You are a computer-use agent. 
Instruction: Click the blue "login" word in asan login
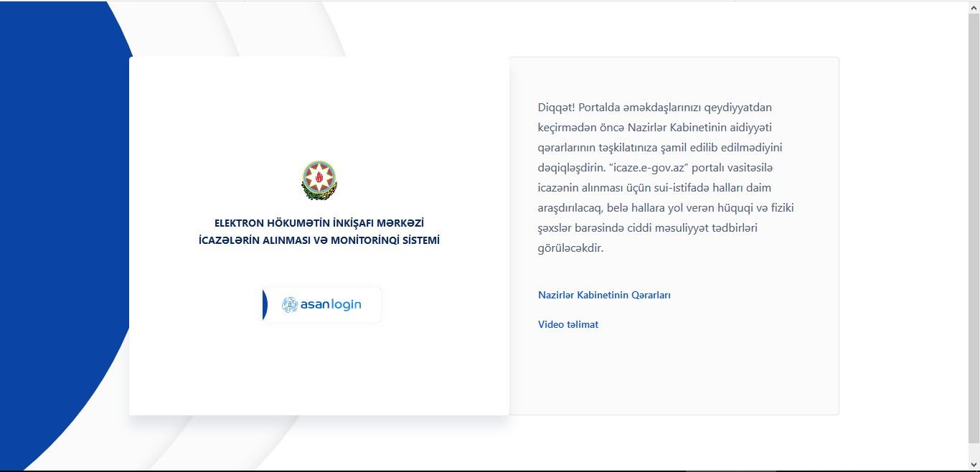coord(347,305)
